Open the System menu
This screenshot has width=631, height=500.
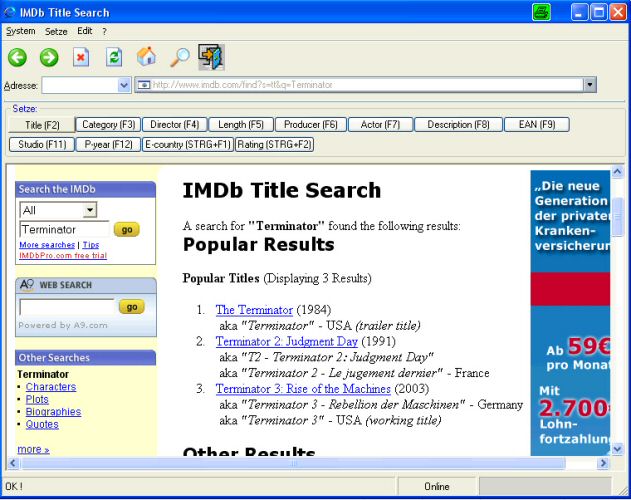click(x=20, y=31)
